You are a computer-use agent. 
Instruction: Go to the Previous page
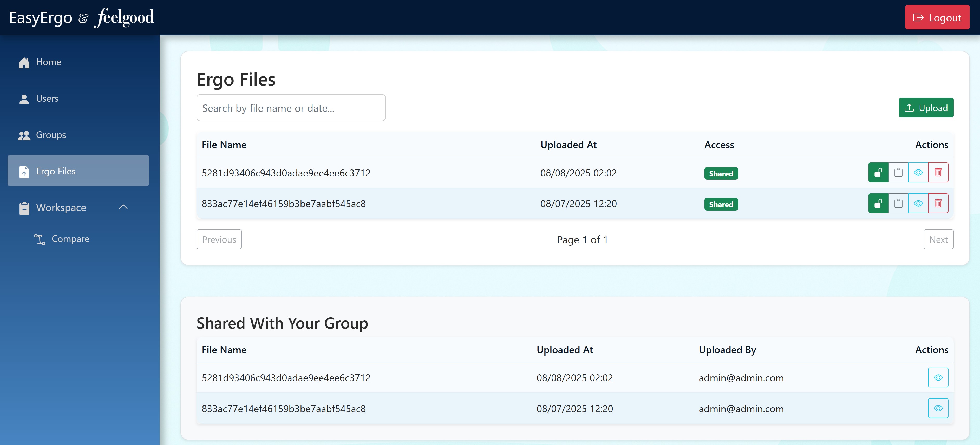[219, 240]
